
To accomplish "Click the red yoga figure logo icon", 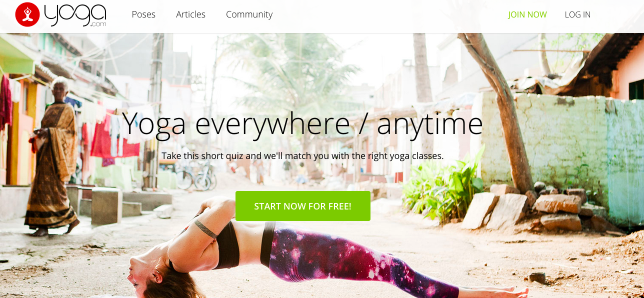I will [27, 14].
